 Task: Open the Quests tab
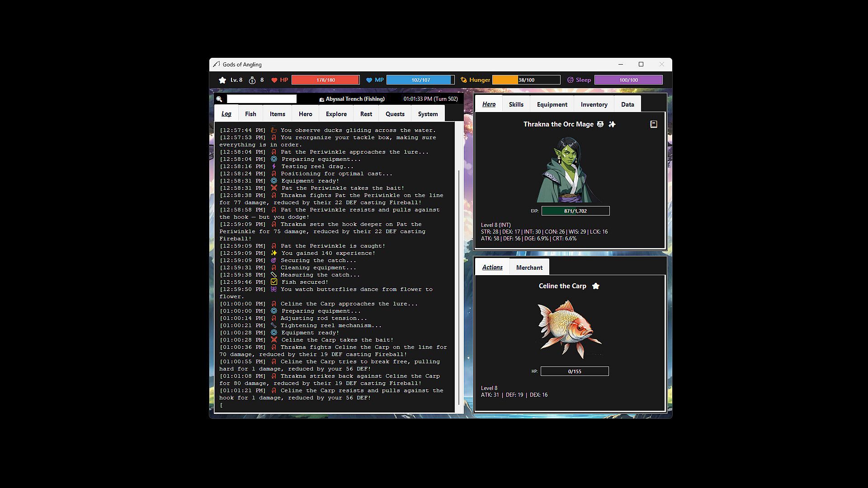[395, 114]
